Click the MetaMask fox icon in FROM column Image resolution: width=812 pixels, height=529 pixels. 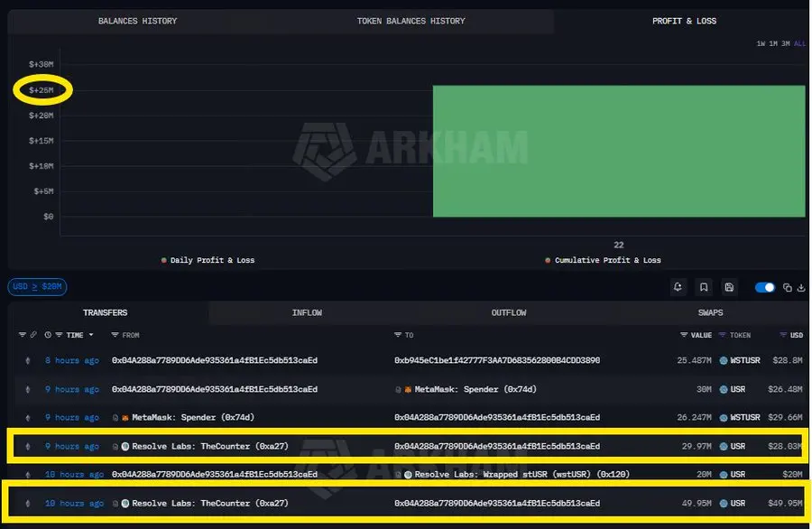point(125,418)
